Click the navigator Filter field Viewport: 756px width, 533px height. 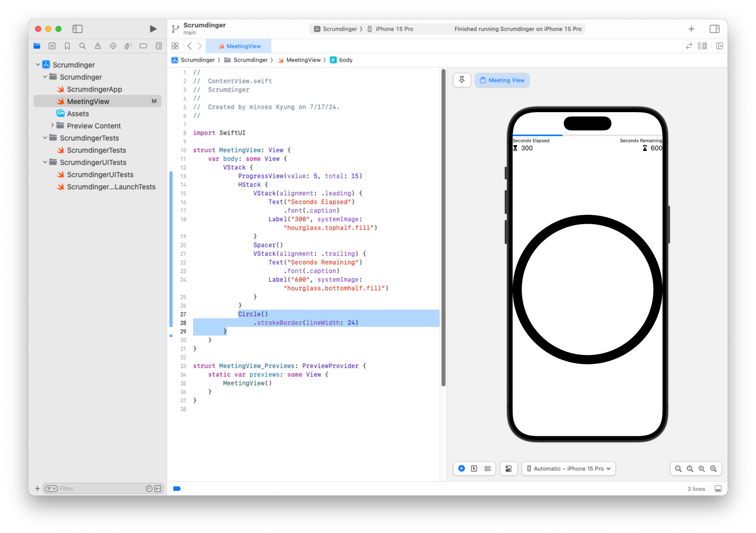tap(100, 488)
